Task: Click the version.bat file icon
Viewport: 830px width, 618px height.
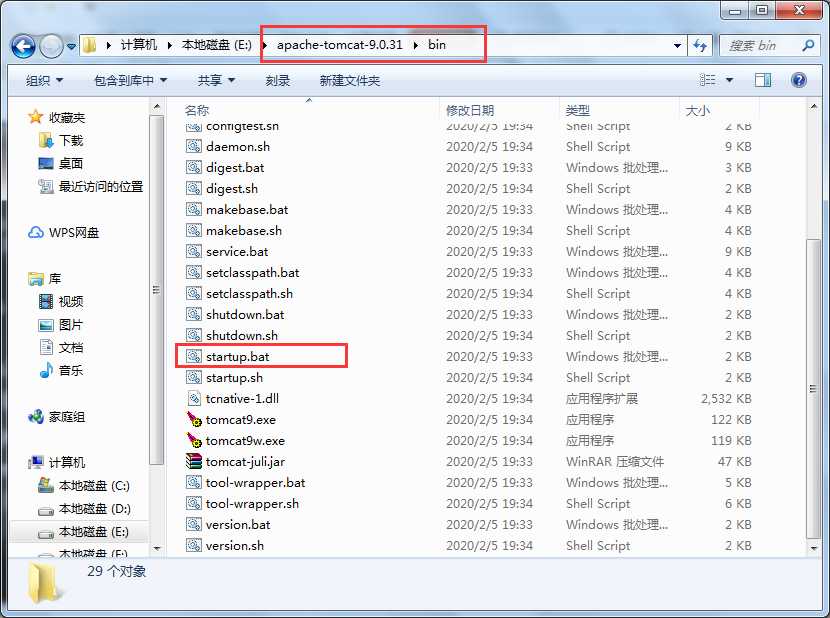Action: point(194,524)
